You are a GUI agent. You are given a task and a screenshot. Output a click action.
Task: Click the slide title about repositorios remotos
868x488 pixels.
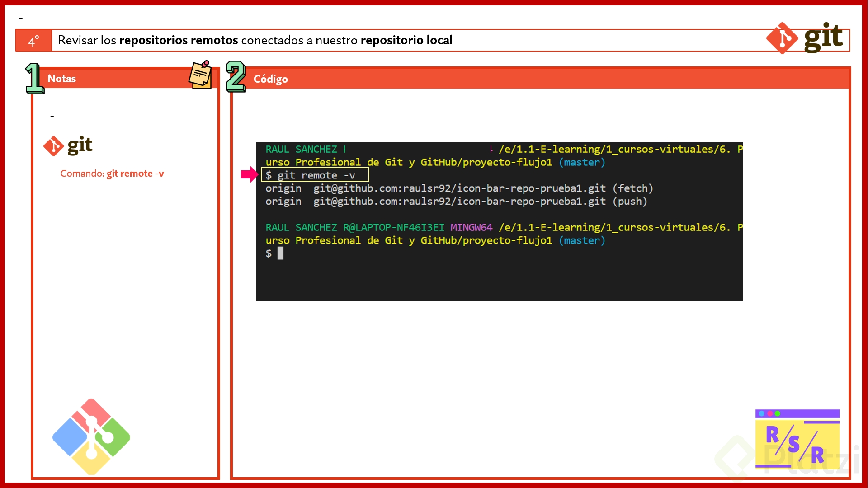[x=255, y=40]
